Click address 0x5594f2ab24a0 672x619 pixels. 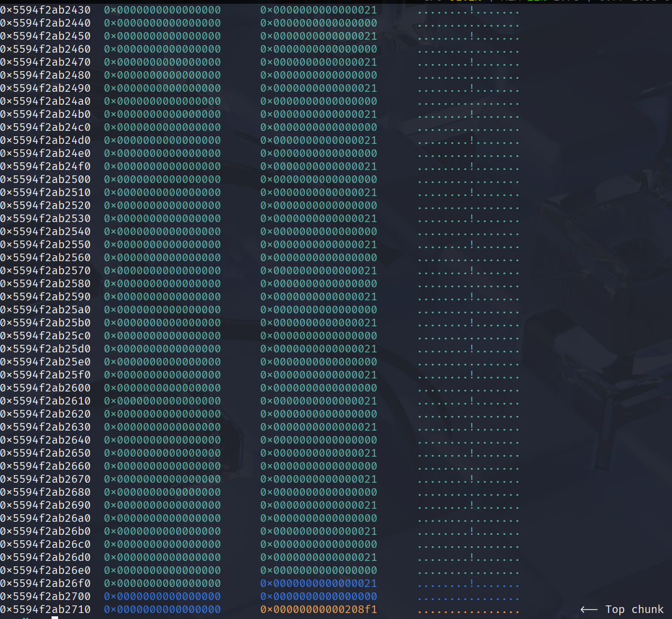46,101
